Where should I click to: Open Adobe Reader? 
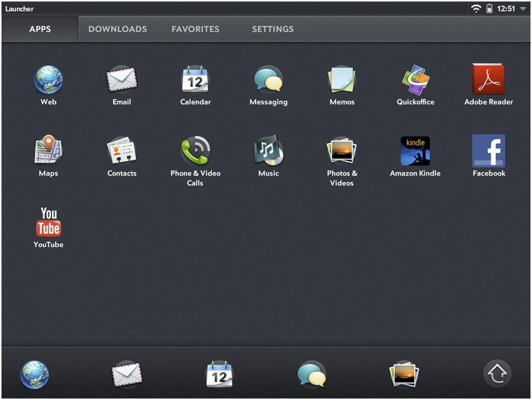click(488, 79)
